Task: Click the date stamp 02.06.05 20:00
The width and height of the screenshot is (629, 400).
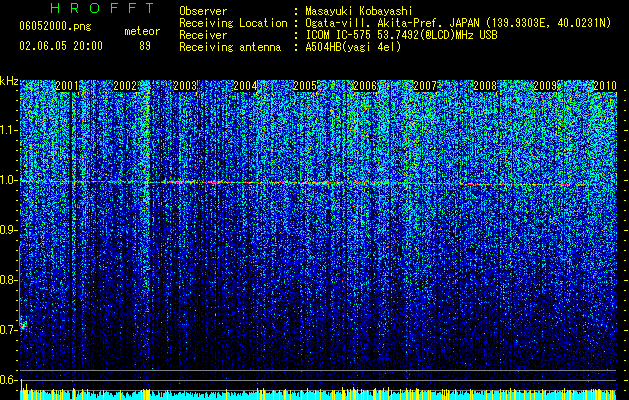Action: [x=61, y=46]
